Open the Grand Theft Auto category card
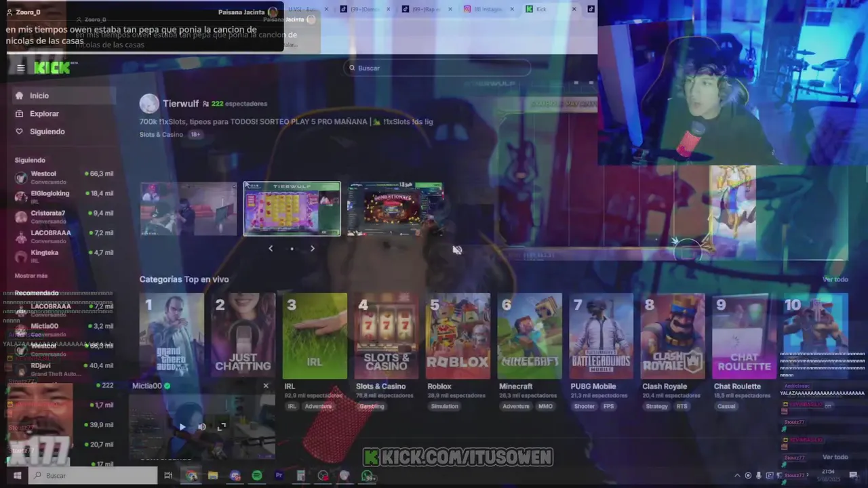 pos(172,336)
